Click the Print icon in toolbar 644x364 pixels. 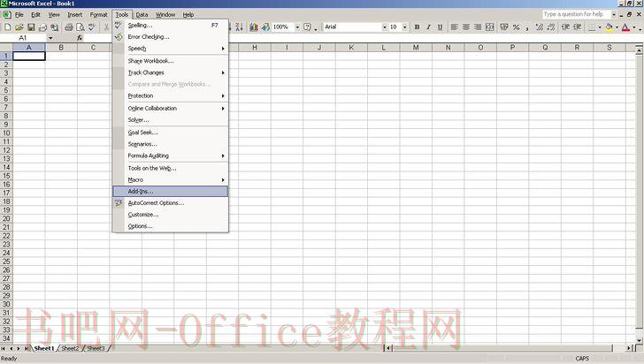click(x=69, y=27)
